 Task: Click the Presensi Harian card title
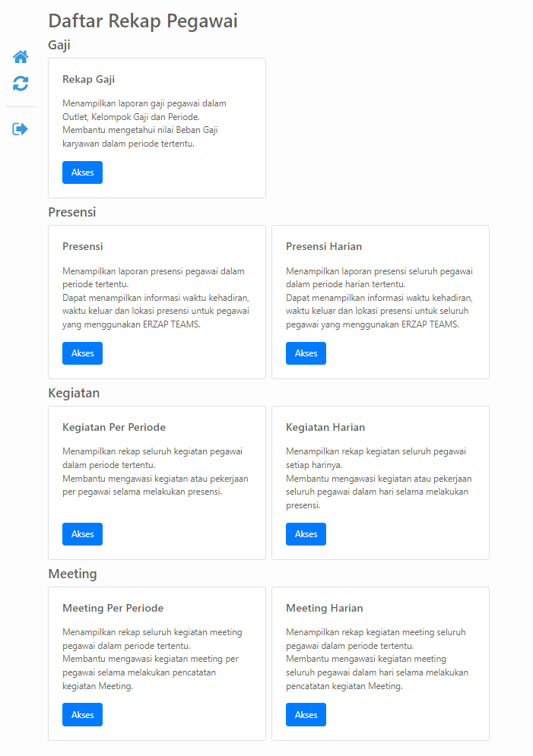pos(324,246)
